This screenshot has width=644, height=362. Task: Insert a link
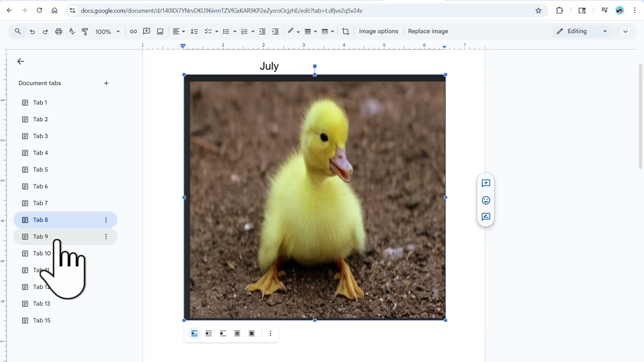[x=133, y=31]
